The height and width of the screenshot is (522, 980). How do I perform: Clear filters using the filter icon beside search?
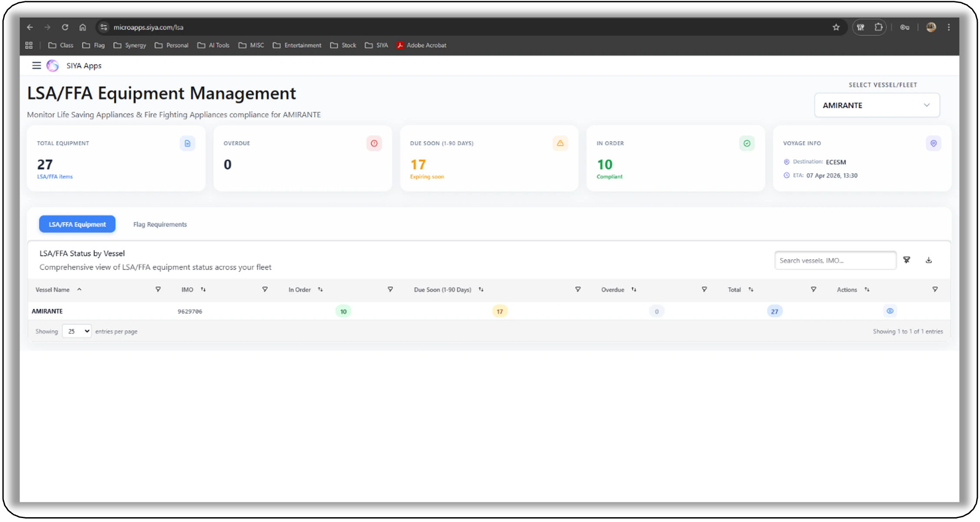click(907, 260)
